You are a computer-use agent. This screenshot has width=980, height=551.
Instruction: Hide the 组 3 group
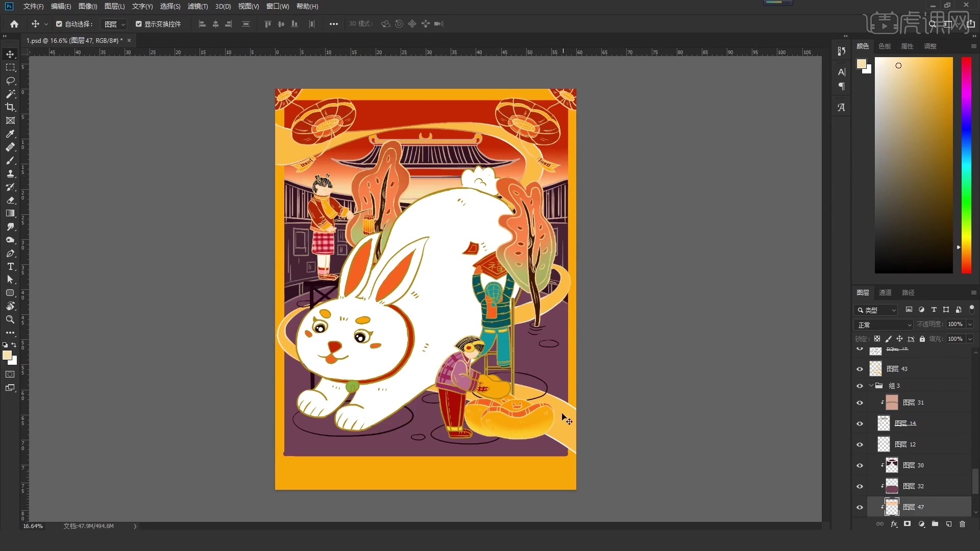860,386
